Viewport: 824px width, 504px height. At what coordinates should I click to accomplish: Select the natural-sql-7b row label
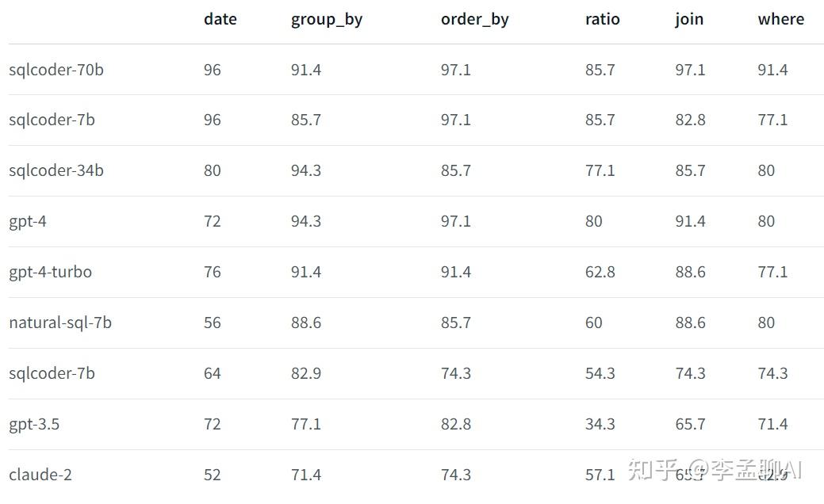pos(60,323)
